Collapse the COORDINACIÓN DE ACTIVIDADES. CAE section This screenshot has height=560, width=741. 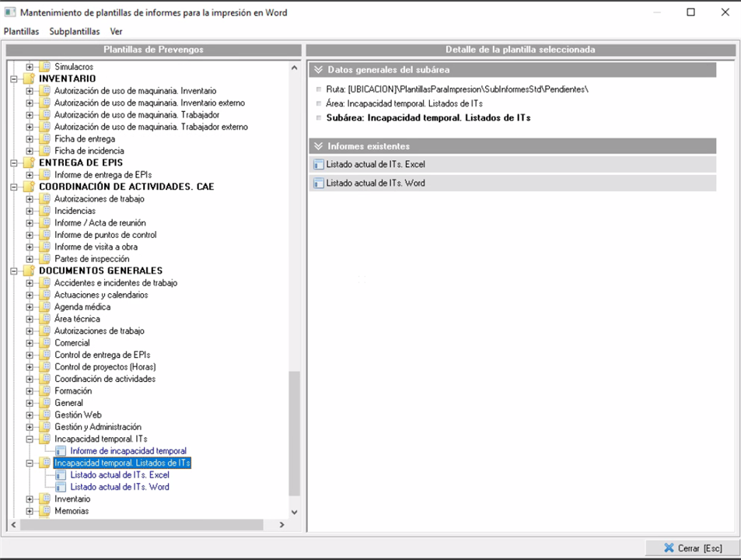pos(13,187)
